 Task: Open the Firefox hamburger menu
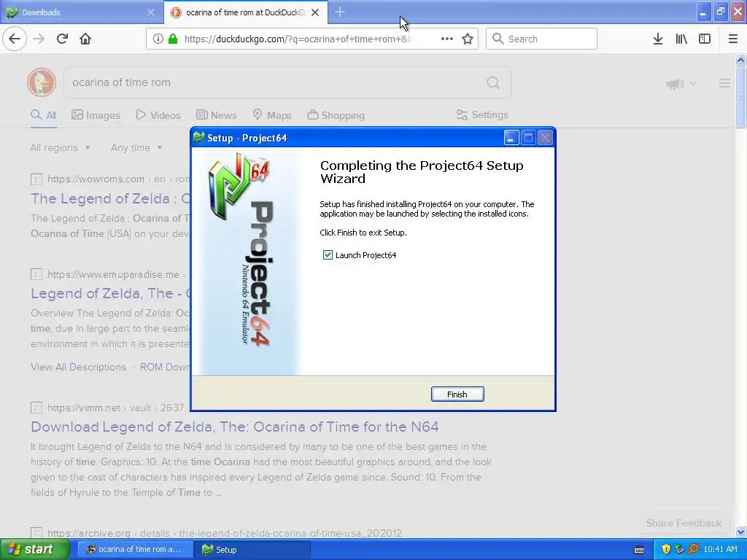733,39
